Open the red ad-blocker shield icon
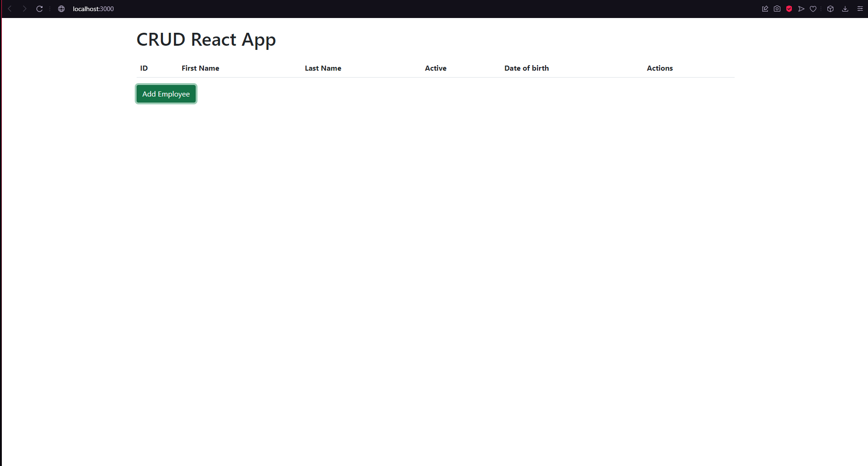The height and width of the screenshot is (466, 868). (x=789, y=9)
